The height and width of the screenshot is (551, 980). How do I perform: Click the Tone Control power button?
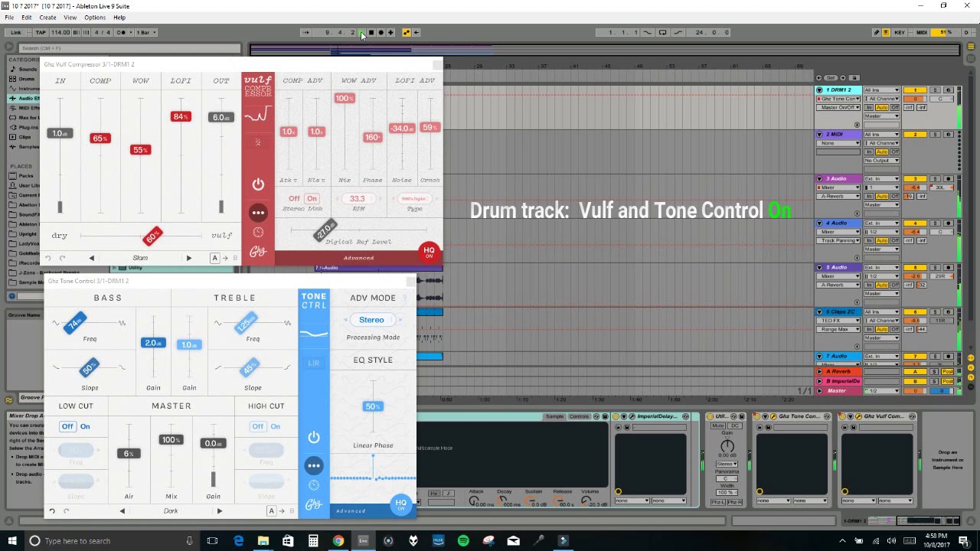[314, 437]
